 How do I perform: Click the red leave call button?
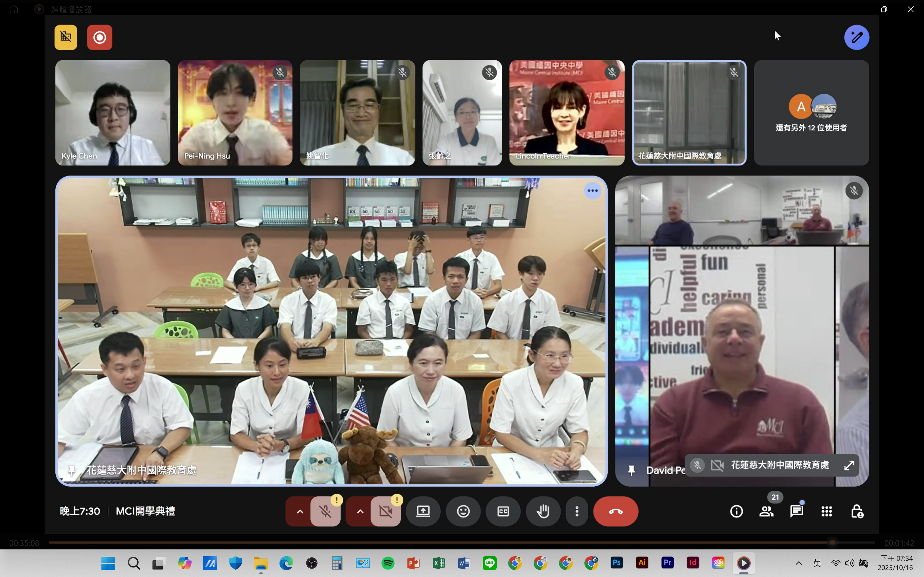click(616, 511)
